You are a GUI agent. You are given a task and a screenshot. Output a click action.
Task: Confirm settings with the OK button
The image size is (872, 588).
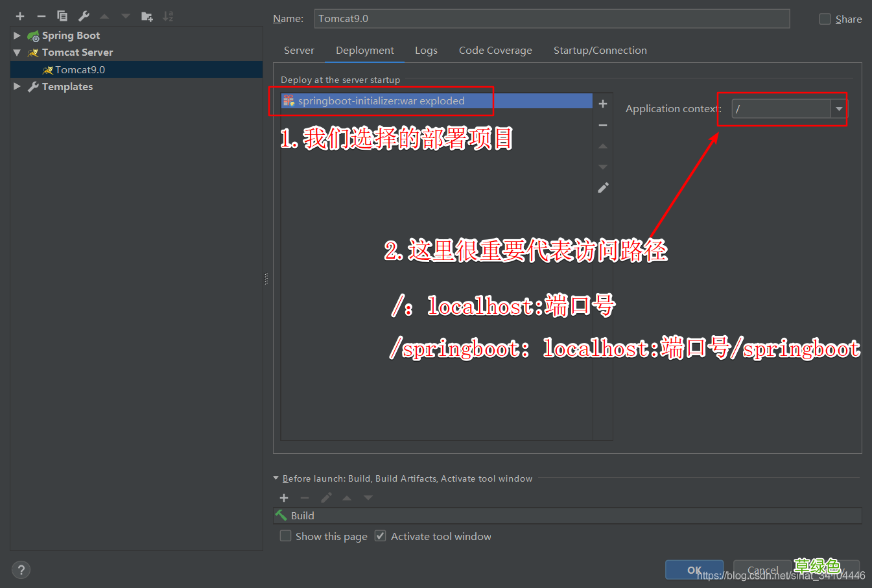coord(694,569)
